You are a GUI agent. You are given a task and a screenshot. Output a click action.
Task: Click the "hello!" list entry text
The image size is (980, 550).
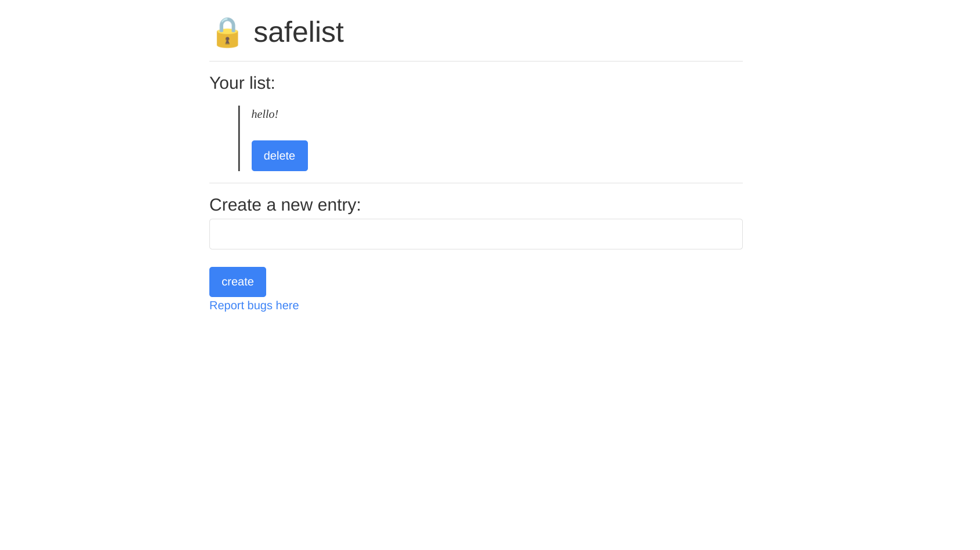pyautogui.click(x=264, y=114)
